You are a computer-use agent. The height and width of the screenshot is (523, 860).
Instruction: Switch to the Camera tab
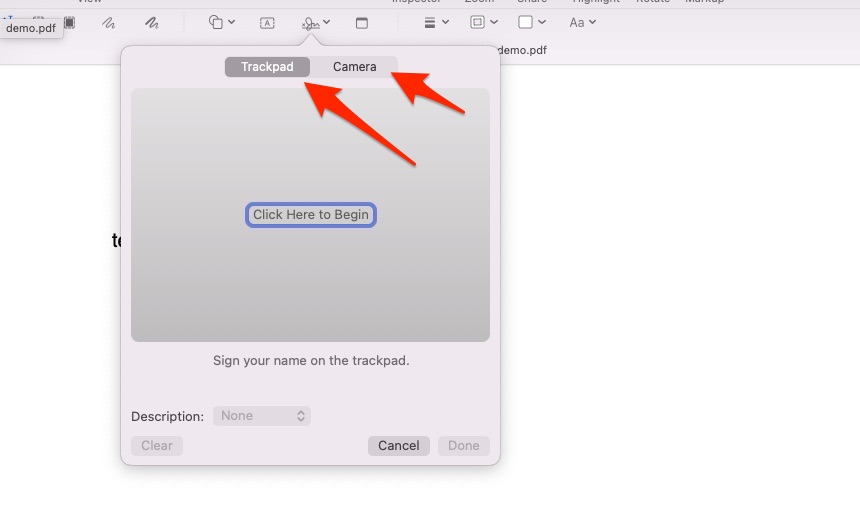coord(354,67)
